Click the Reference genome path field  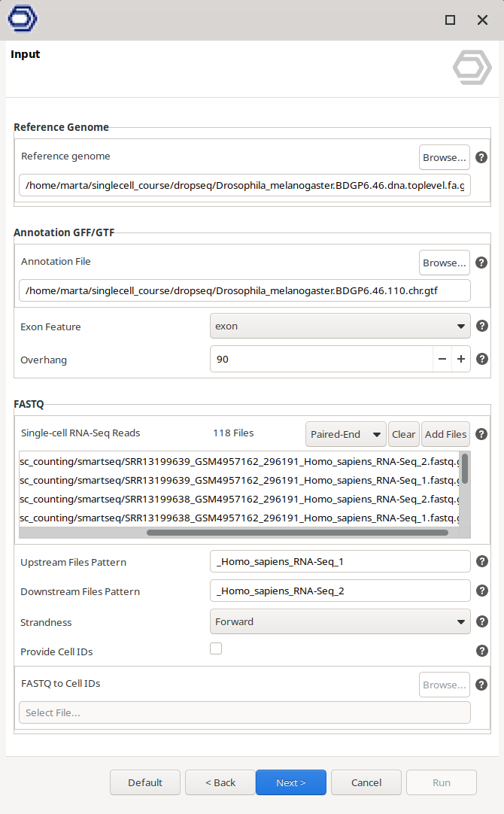coord(245,185)
